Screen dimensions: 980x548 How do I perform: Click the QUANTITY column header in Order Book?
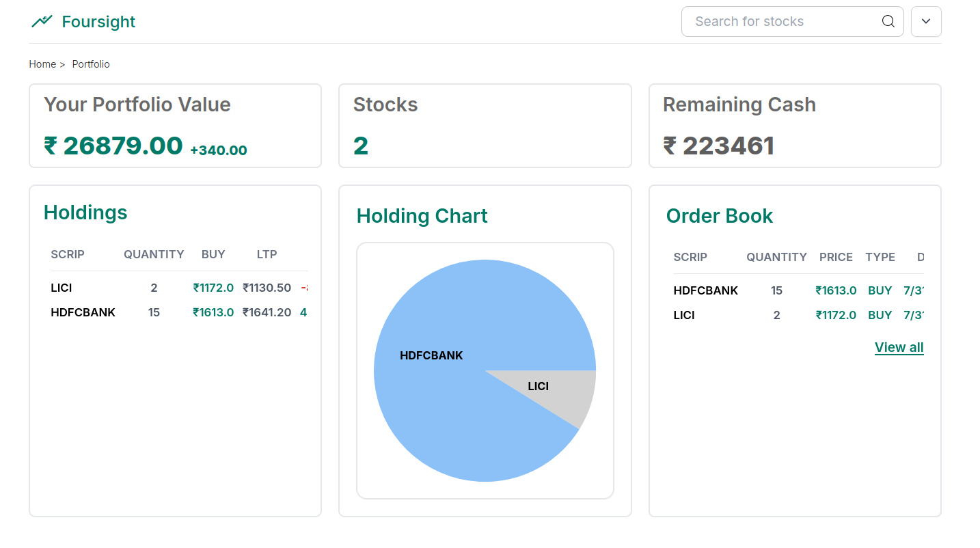coord(776,258)
